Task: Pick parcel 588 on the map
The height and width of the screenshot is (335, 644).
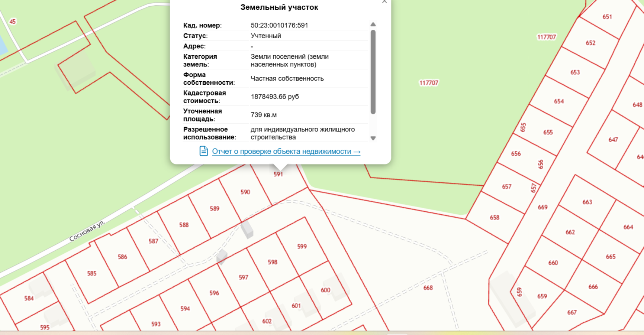Action: click(184, 225)
